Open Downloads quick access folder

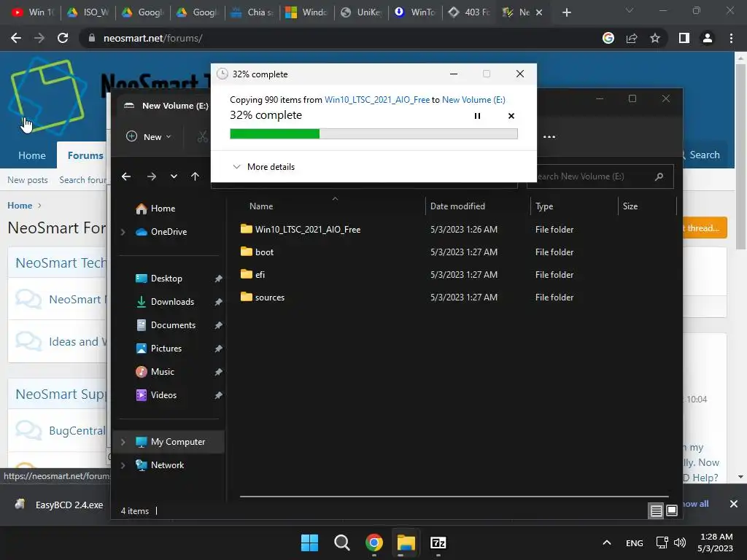pyautogui.click(x=172, y=302)
